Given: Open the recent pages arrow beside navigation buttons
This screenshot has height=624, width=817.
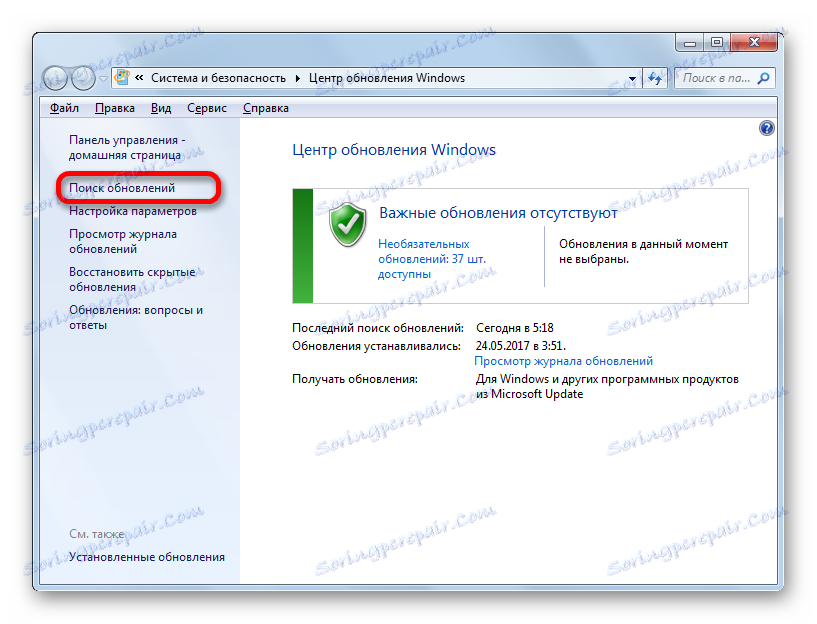Looking at the screenshot, I should pos(103,79).
